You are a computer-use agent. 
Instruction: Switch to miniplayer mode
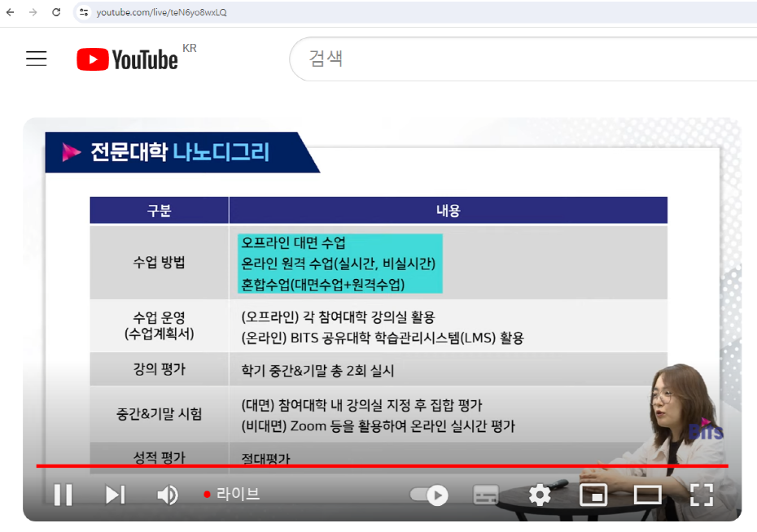point(593,495)
